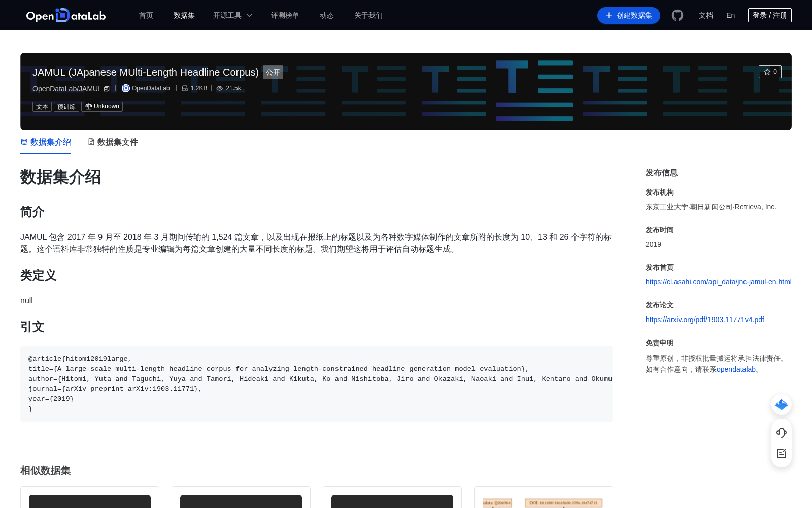
Task: Click the OpenDataLab avatar icon
Action: click(126, 88)
